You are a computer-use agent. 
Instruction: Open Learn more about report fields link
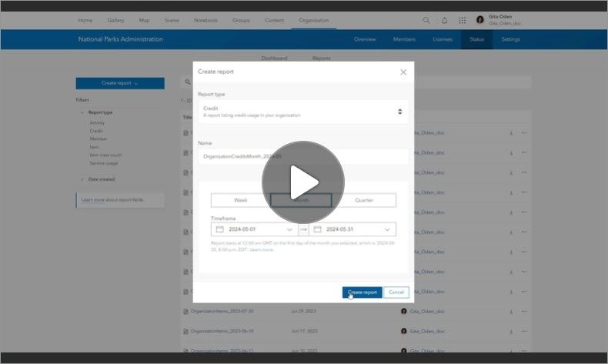click(92, 199)
